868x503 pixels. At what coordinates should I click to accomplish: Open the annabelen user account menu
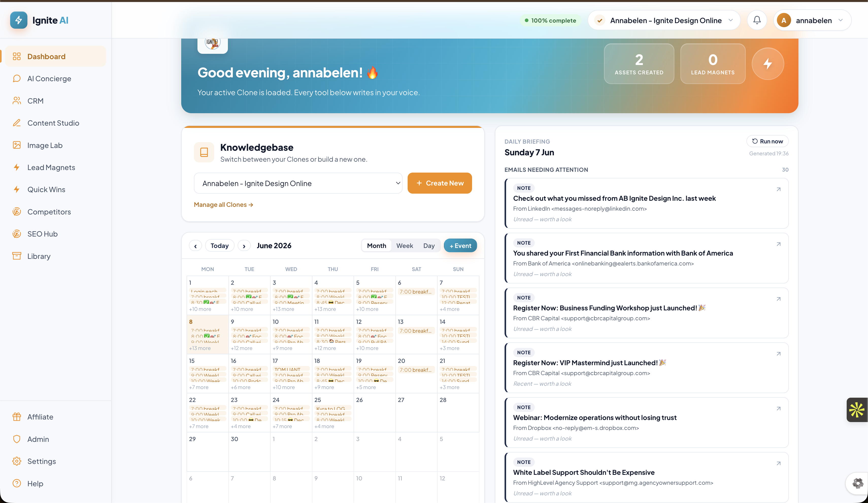click(812, 20)
